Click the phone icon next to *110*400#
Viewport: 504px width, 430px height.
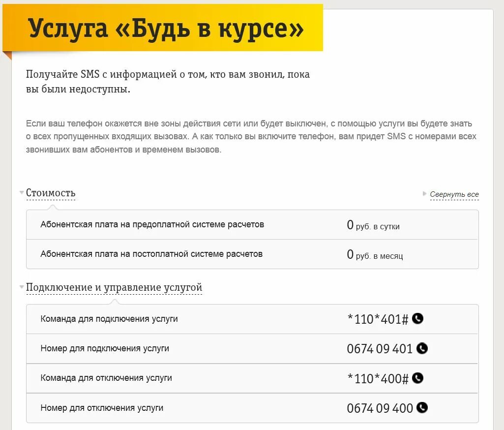click(x=417, y=378)
